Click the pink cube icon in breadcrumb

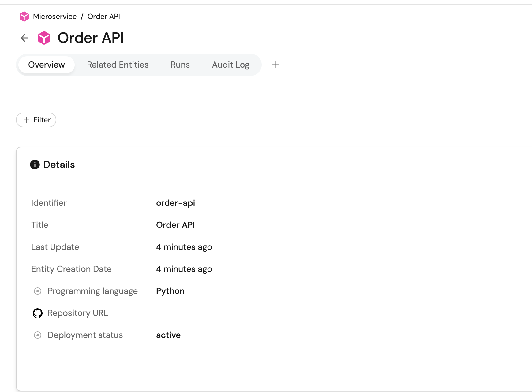coord(24,17)
